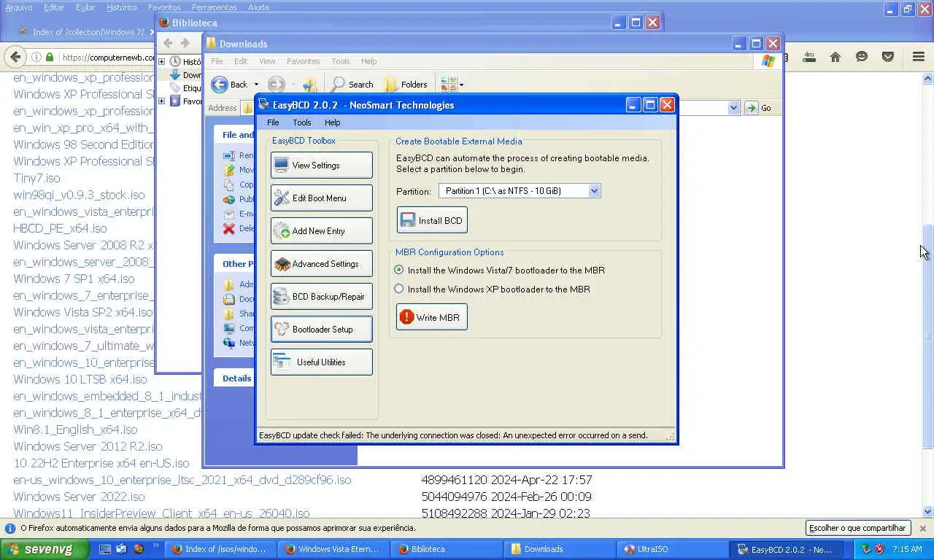
Task: Click Firefox Home icon
Action: tap(835, 57)
